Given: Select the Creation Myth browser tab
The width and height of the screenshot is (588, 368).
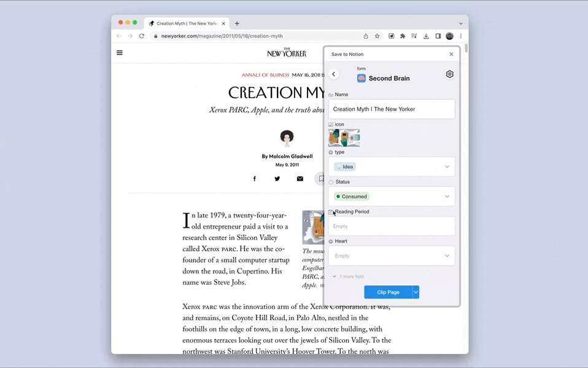Looking at the screenshot, I should (187, 23).
